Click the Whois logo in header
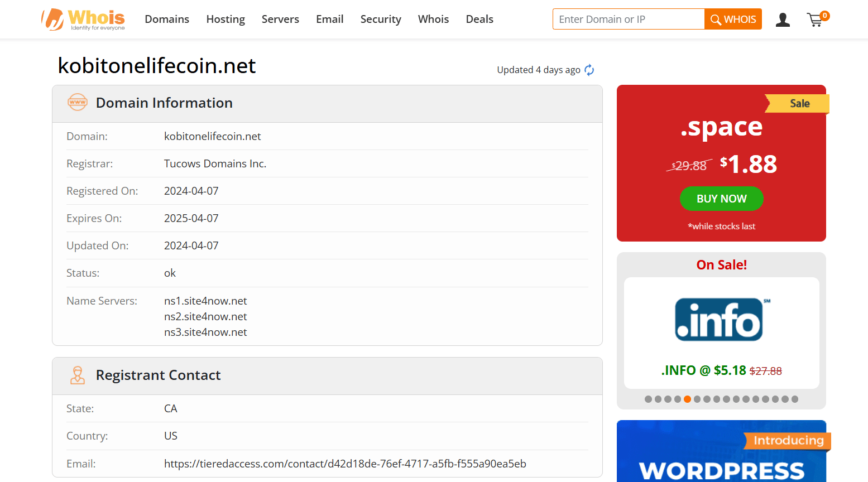The image size is (868, 482). pyautogui.click(x=83, y=20)
